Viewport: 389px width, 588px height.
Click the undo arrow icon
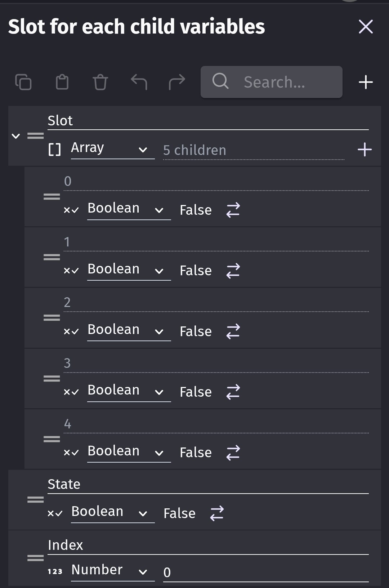point(139,82)
